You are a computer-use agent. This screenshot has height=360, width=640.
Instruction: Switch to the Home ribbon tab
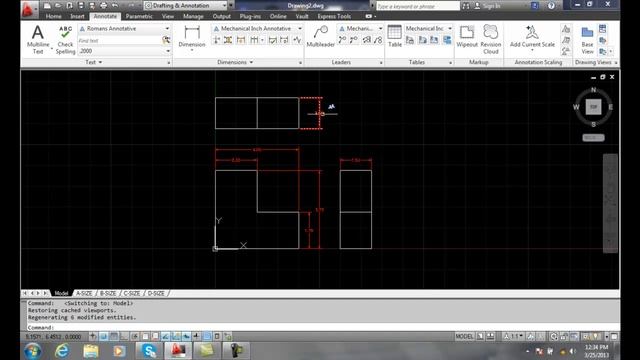[x=53, y=16]
